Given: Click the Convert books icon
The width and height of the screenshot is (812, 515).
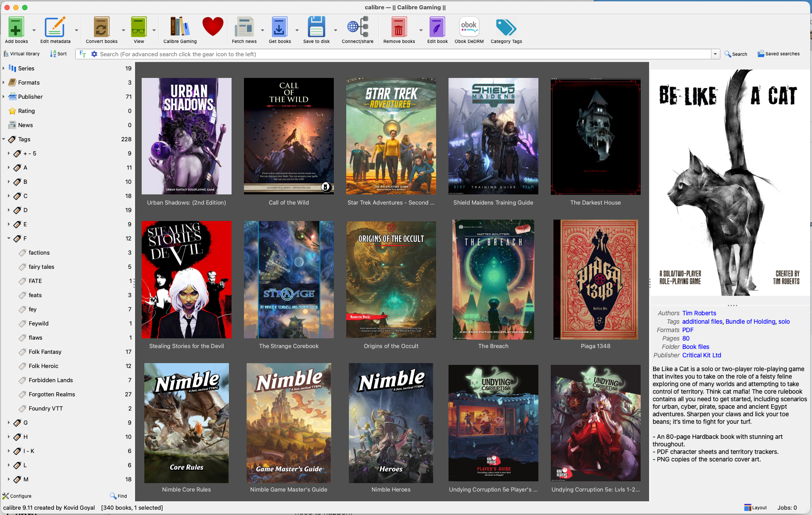Looking at the screenshot, I should pyautogui.click(x=101, y=27).
